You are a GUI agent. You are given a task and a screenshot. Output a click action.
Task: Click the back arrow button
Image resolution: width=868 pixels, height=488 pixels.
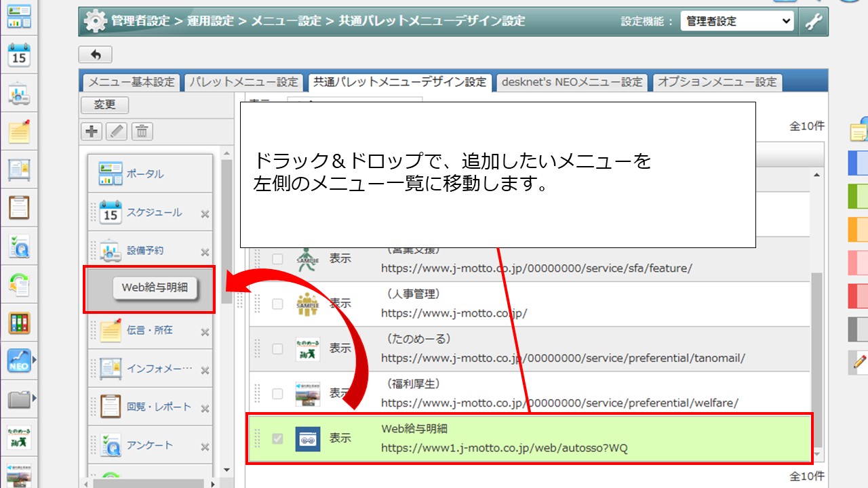click(x=95, y=54)
